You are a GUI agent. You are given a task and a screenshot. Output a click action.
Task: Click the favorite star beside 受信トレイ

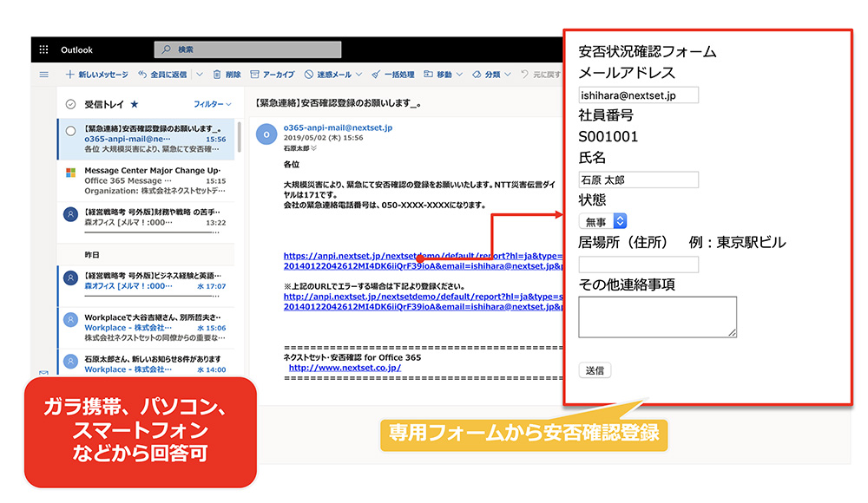coord(135,104)
